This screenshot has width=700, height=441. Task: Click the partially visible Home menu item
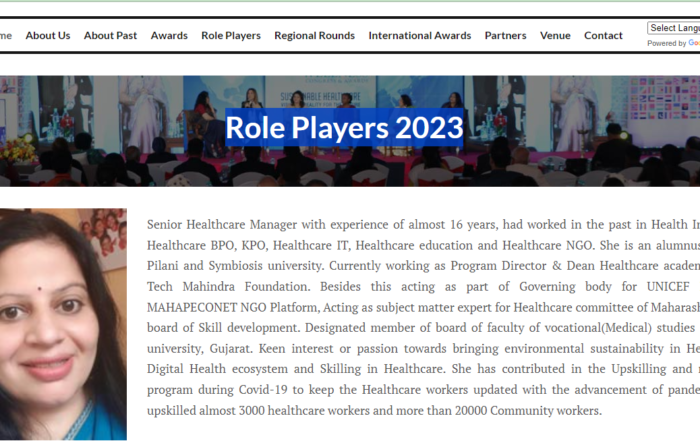5,36
